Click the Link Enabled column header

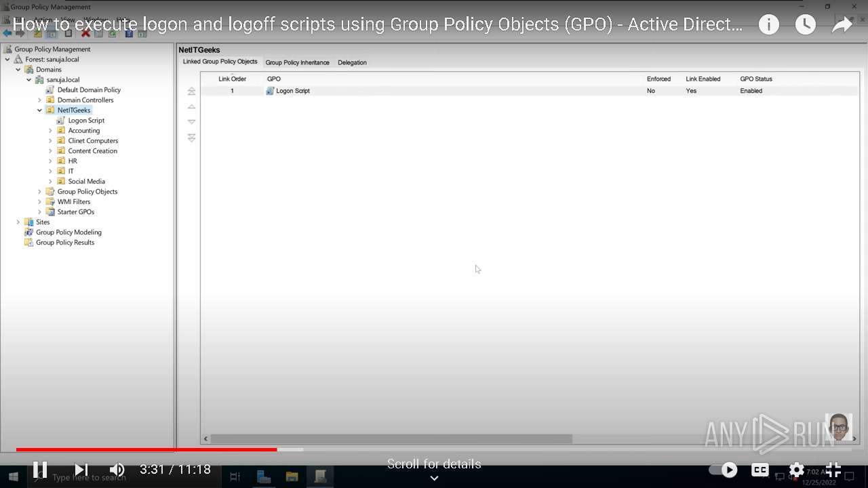(x=703, y=79)
